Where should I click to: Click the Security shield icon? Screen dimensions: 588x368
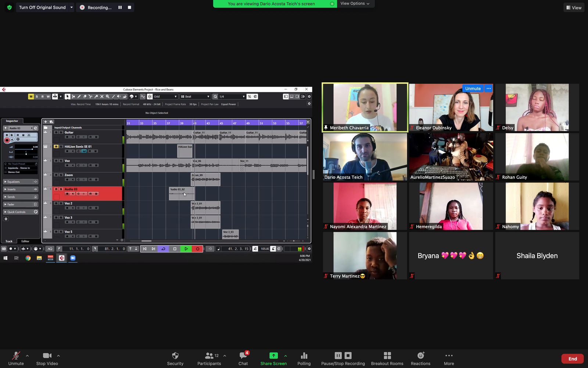coord(175,355)
